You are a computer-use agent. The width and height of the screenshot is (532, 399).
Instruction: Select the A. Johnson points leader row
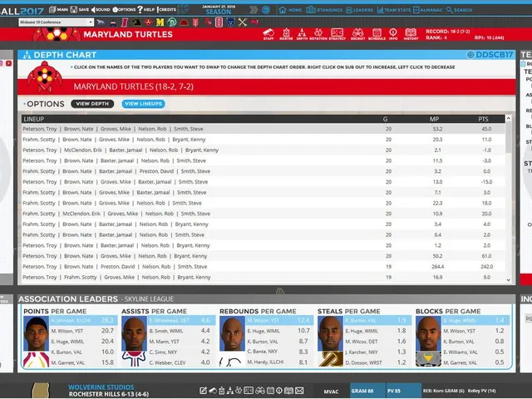point(83,320)
